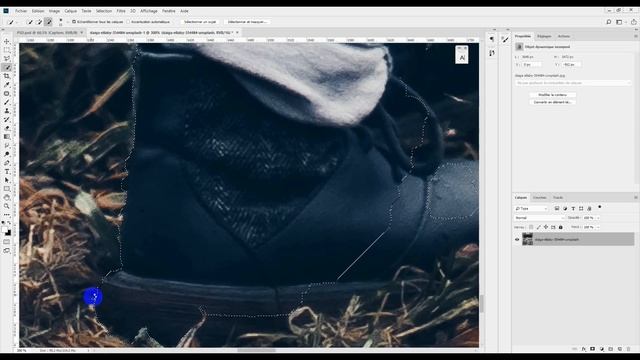
Task: Click 'Modifier le contenu' button
Action: [553, 95]
